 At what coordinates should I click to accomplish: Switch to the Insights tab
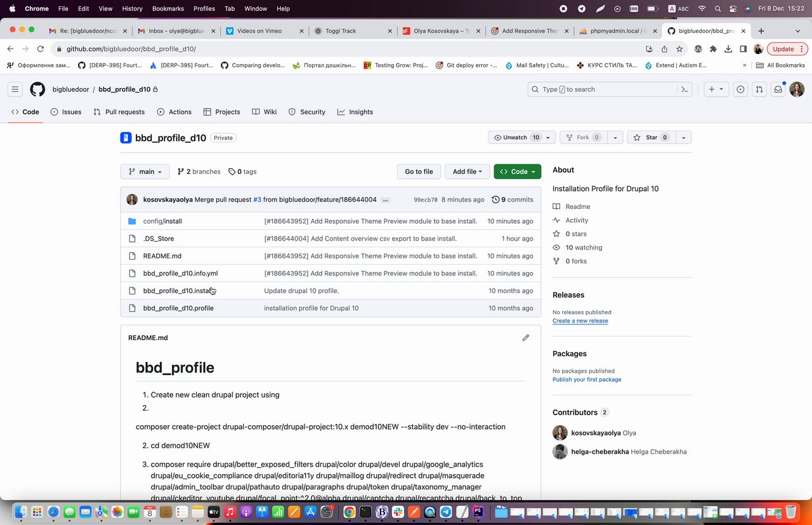[355, 112]
